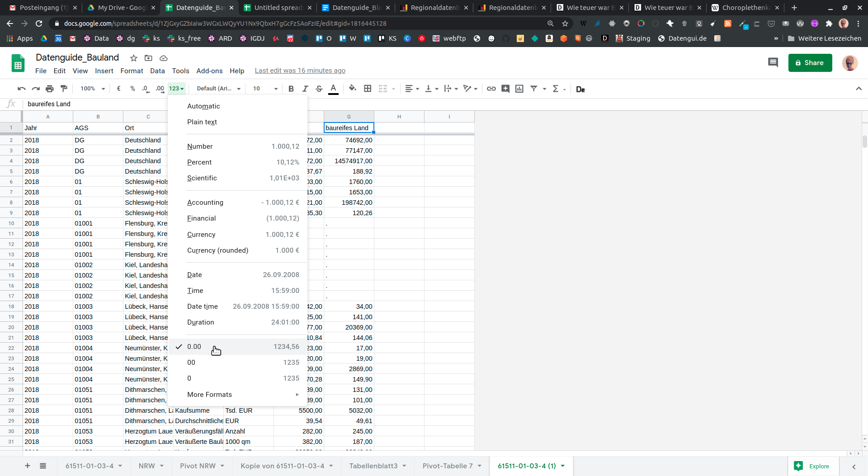This screenshot has width=868, height=476.
Task: Toggle bold formatting
Action: click(x=291, y=89)
